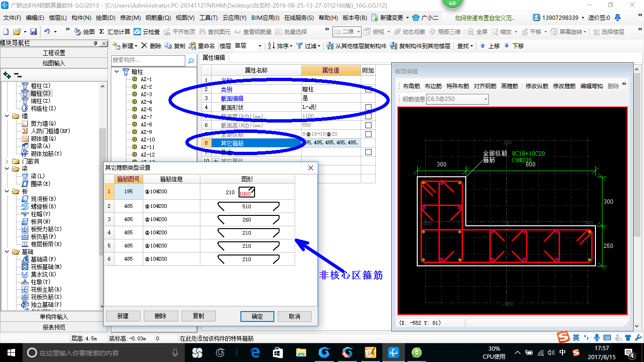This screenshot has height=362, width=644.
Task: Click 选择楼层 select floor tool
Action: (x=609, y=32)
